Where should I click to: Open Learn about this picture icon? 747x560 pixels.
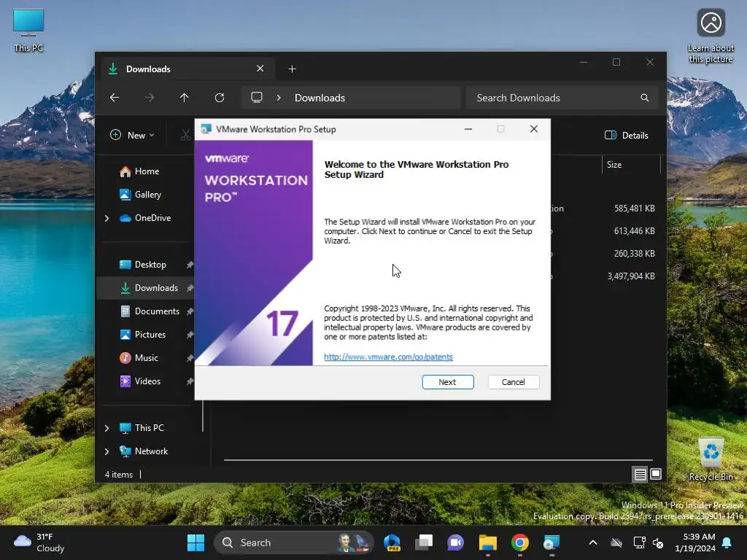coord(711,36)
